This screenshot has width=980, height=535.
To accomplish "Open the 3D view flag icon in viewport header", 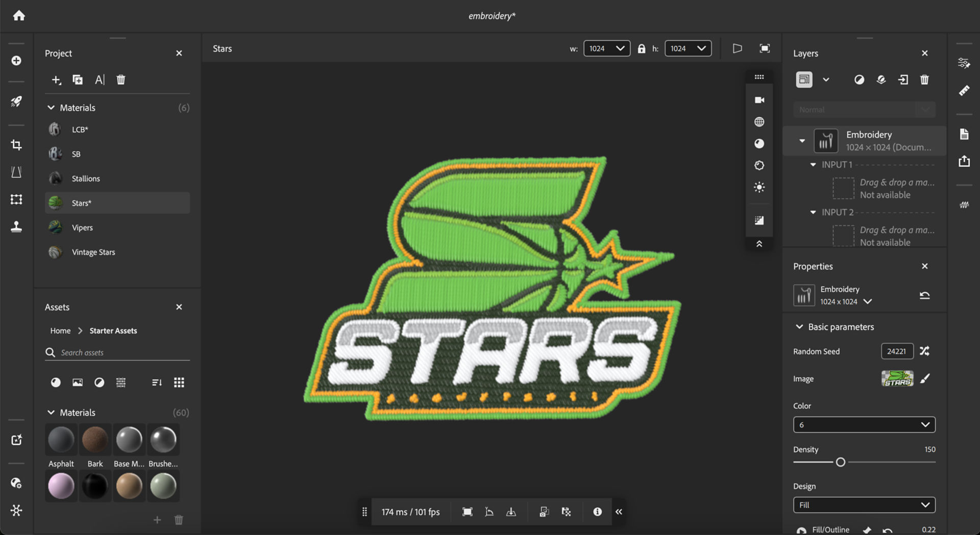I will point(737,48).
